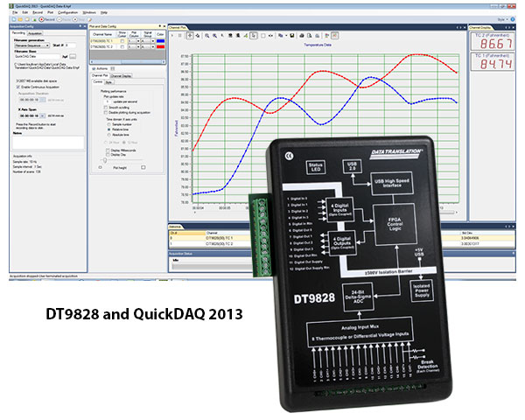Open the Windows menu
The width and height of the screenshot is (525, 420).
coord(89,12)
